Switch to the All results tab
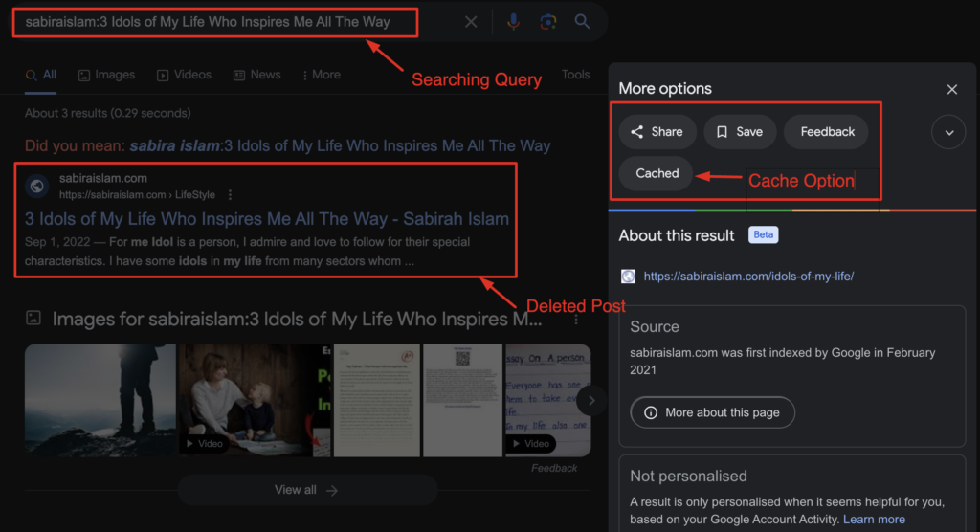This screenshot has height=532, width=980. [40, 75]
